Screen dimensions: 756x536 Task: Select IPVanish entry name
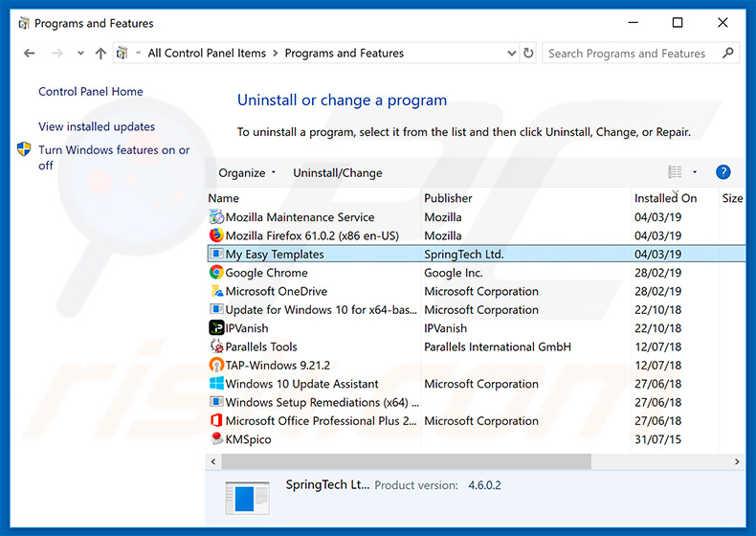[247, 328]
